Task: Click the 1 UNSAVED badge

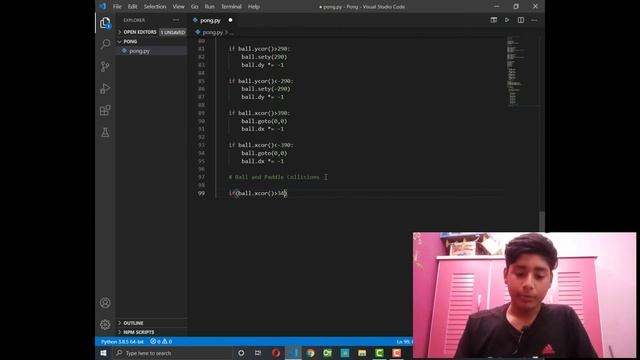Action: 173,32
